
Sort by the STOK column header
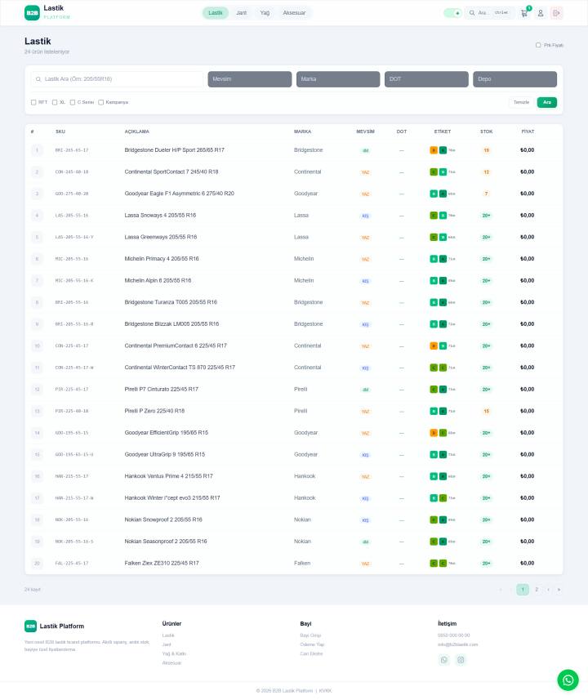[x=486, y=132]
